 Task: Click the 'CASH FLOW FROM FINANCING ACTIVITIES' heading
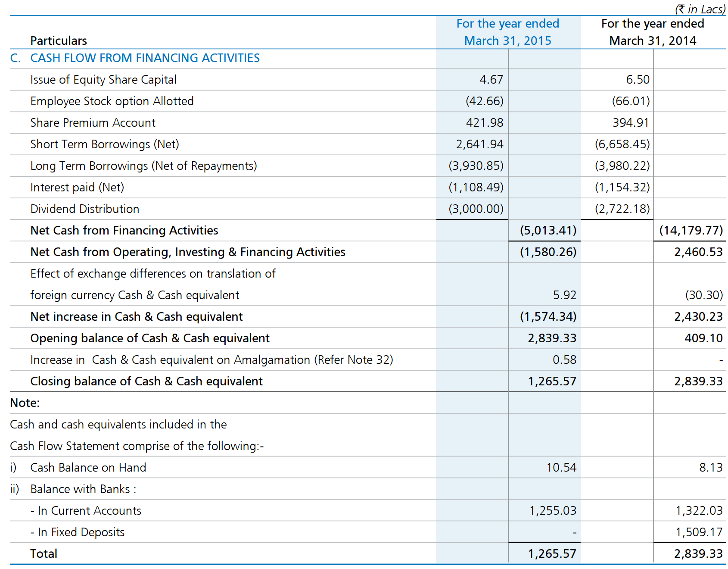coord(145,58)
